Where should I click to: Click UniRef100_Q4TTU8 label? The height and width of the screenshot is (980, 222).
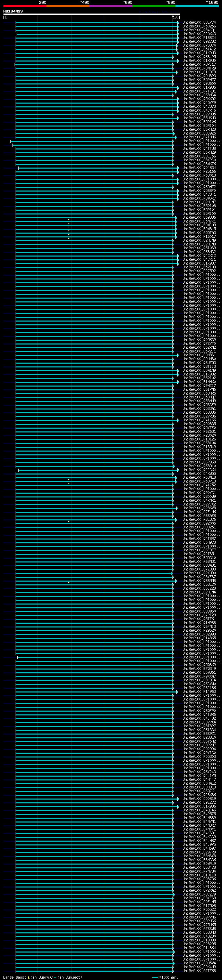(199, 149)
